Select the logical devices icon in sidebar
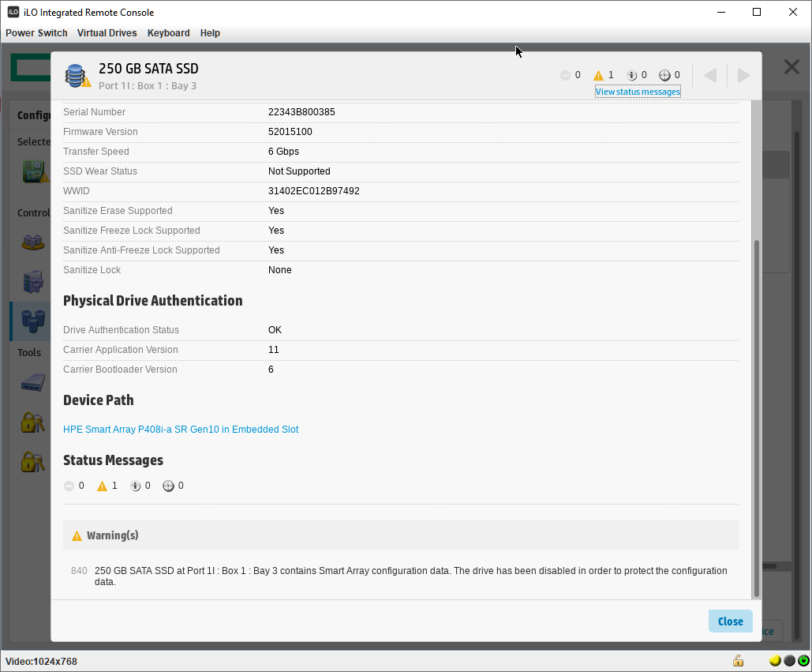 [x=33, y=281]
